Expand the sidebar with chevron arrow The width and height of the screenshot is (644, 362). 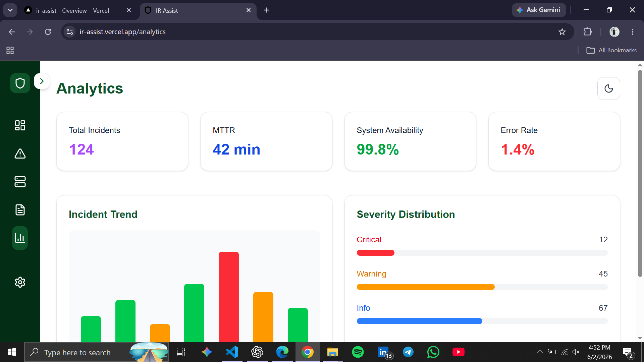point(42,81)
